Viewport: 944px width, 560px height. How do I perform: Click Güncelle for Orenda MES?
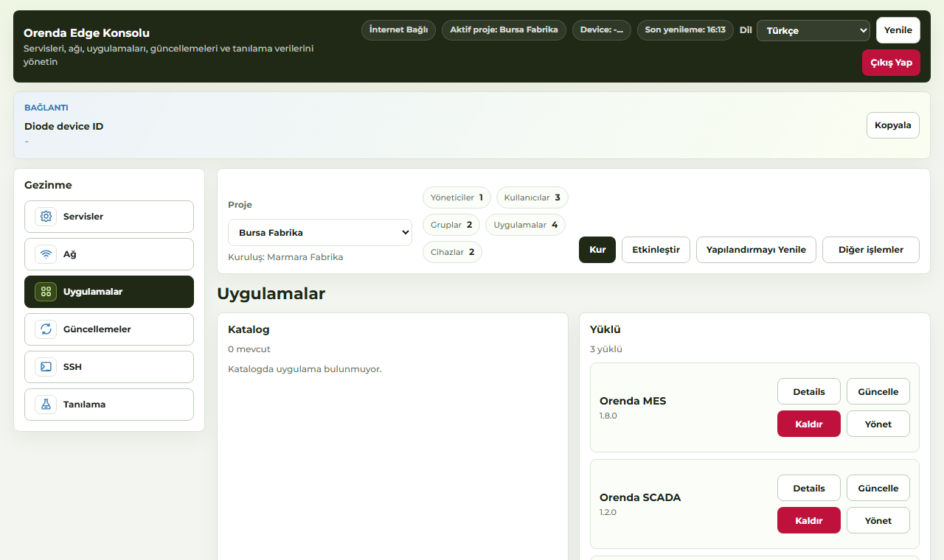[x=878, y=391]
